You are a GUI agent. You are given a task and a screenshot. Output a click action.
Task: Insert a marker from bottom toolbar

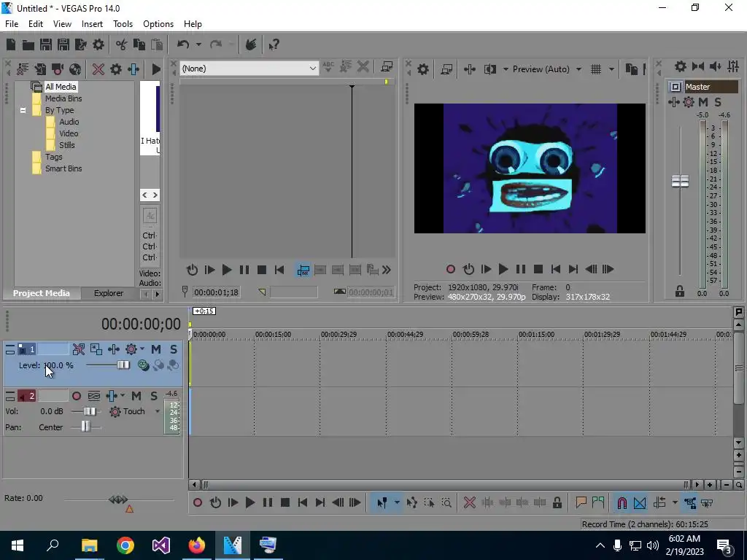pos(581,502)
